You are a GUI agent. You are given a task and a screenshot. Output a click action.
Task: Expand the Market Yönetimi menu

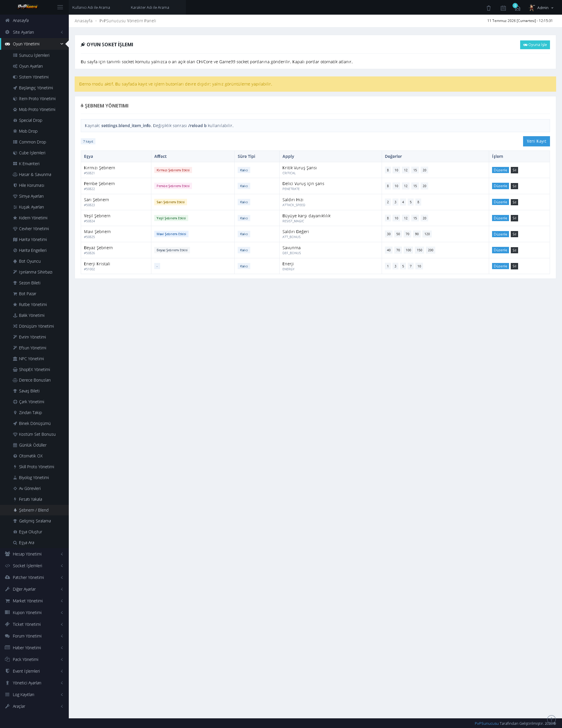[34, 601]
